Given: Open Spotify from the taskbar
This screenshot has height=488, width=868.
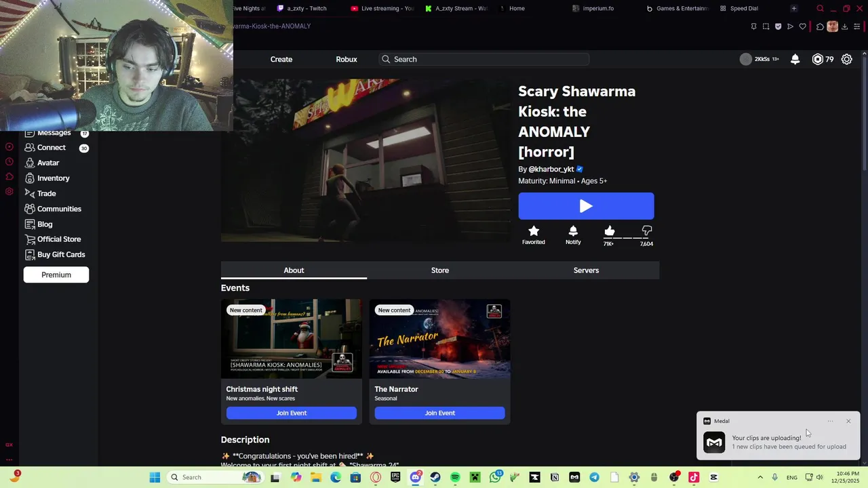Looking at the screenshot, I should point(455,477).
